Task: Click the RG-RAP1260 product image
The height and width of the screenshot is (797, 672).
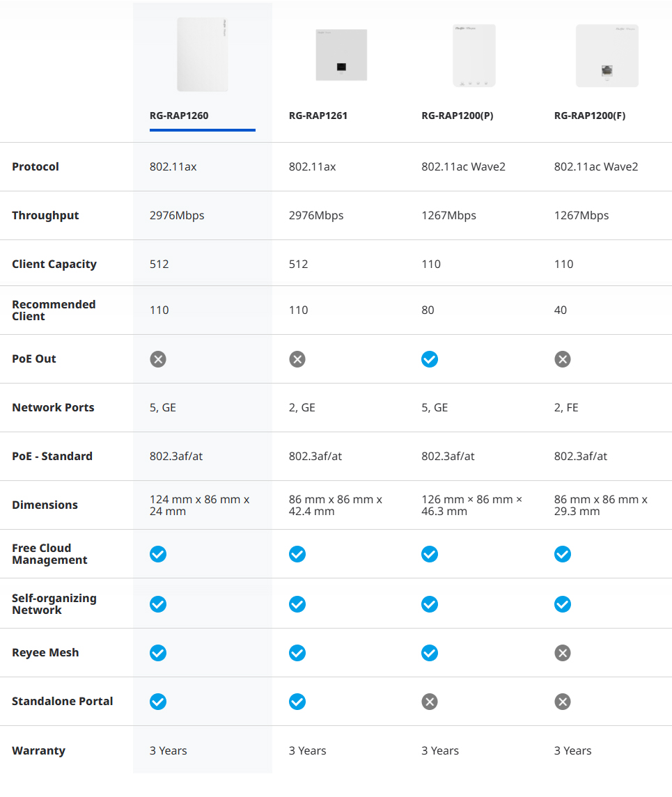Action: pos(203,55)
